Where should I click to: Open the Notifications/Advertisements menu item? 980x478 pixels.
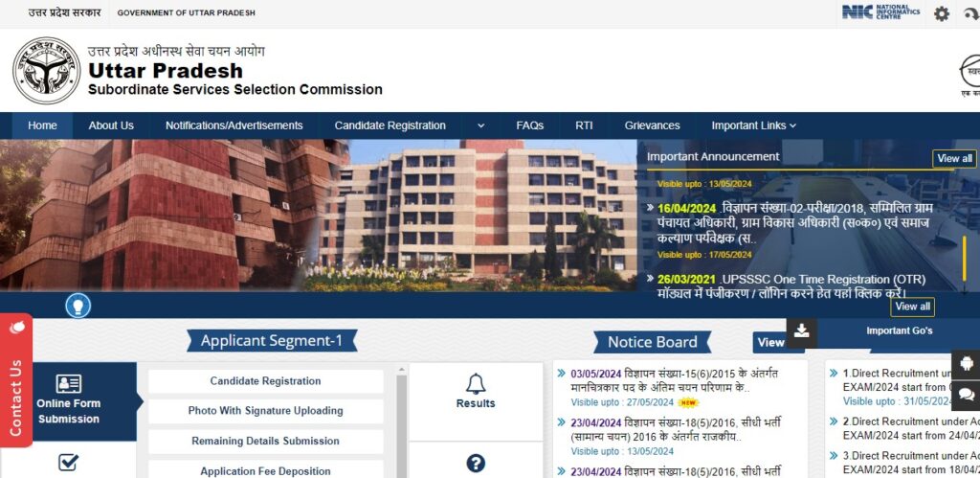234,125
